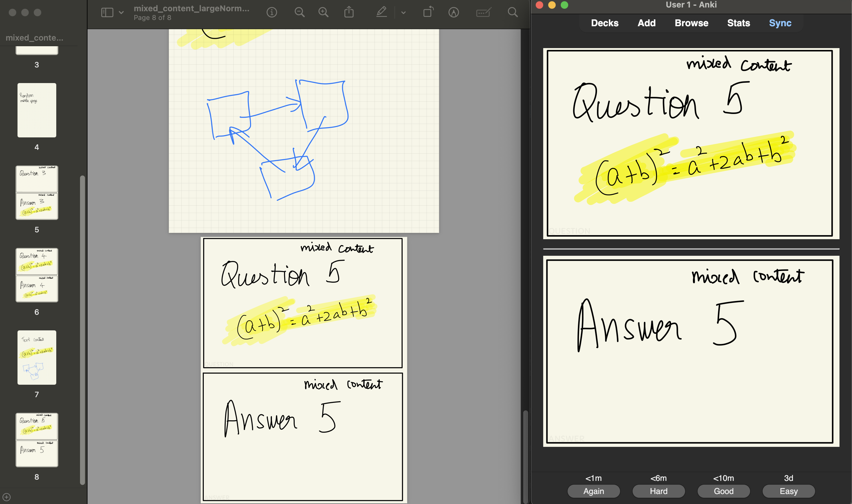Click the 'User 1 - Anki' window title

tap(691, 5)
